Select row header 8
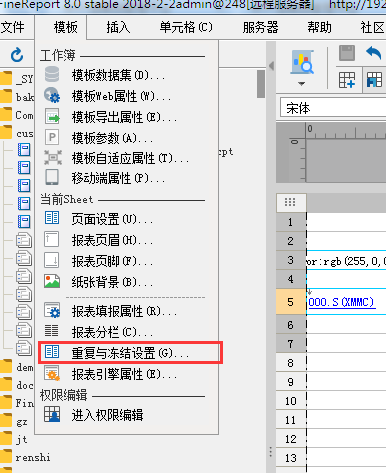The image size is (386, 473). pyautogui.click(x=290, y=362)
